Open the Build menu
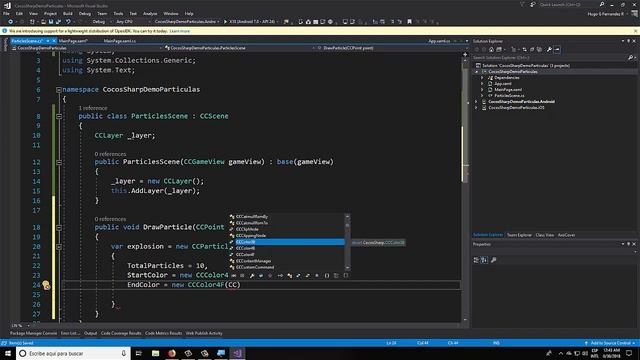The width and height of the screenshot is (640, 360). click(68, 13)
